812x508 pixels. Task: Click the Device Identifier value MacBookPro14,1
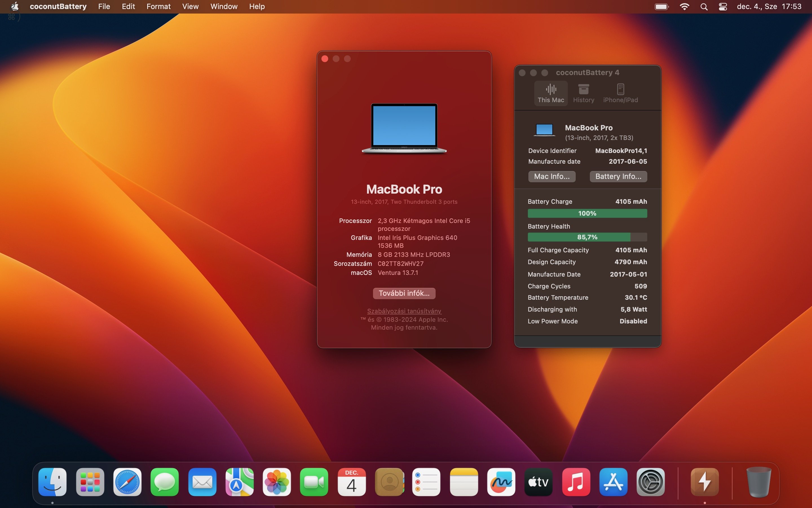tap(621, 151)
